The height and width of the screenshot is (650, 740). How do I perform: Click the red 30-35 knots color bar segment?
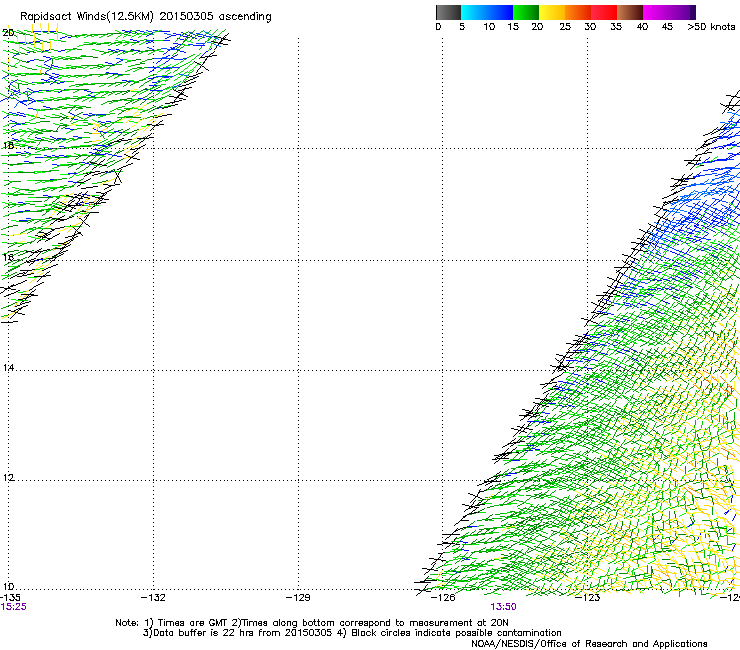[x=604, y=12]
